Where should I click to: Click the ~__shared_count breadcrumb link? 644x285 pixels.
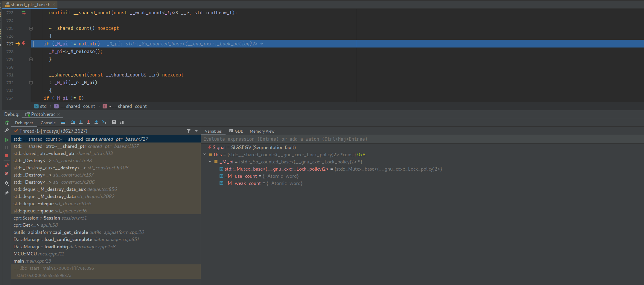coord(128,106)
